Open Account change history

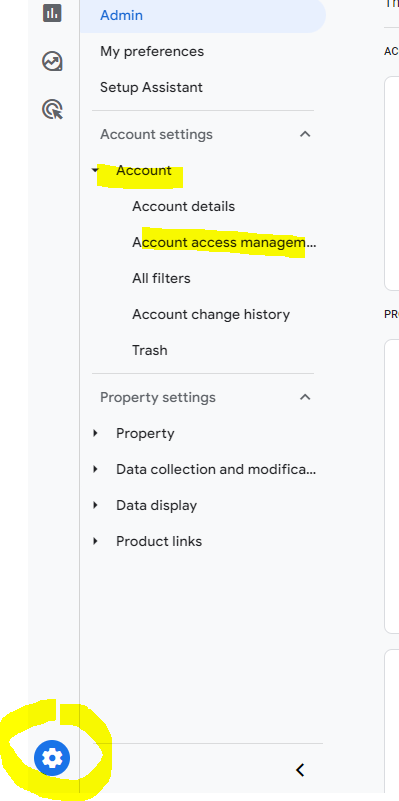pos(211,314)
